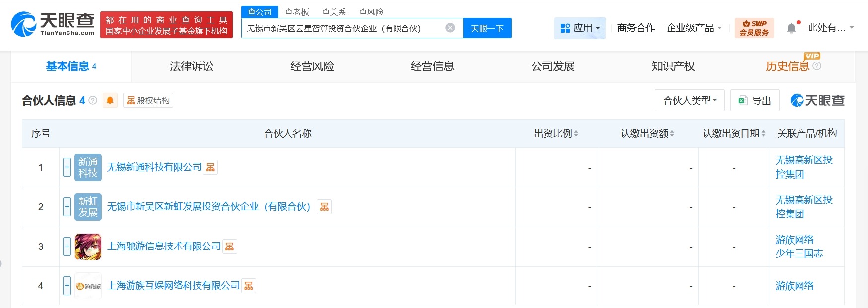Open equity icon beside 上海驰游信息技术有限公司
868x308 pixels.
230,246
